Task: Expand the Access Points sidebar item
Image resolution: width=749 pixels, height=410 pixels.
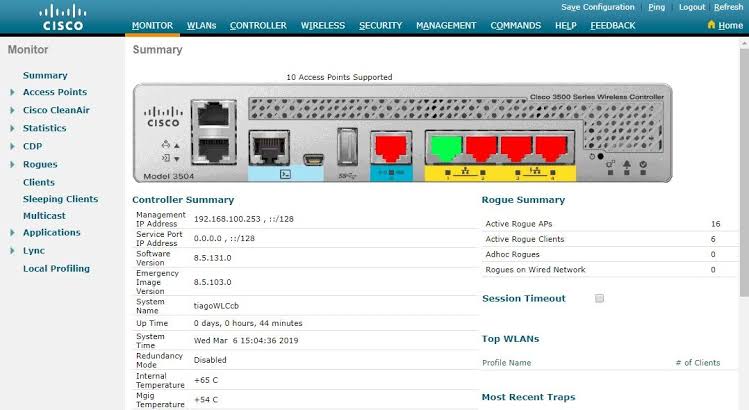Action: coord(12,92)
